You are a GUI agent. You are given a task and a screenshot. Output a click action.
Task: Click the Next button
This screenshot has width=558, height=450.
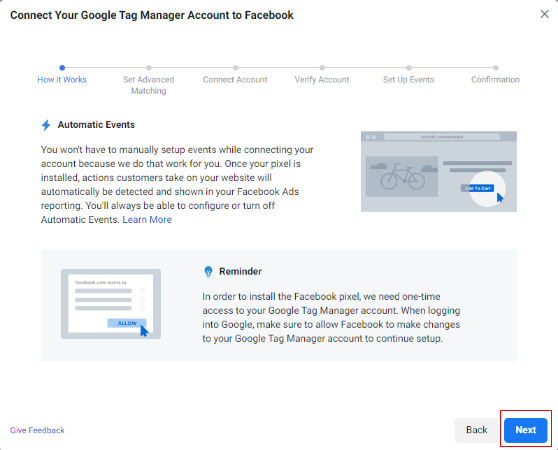pos(526,430)
